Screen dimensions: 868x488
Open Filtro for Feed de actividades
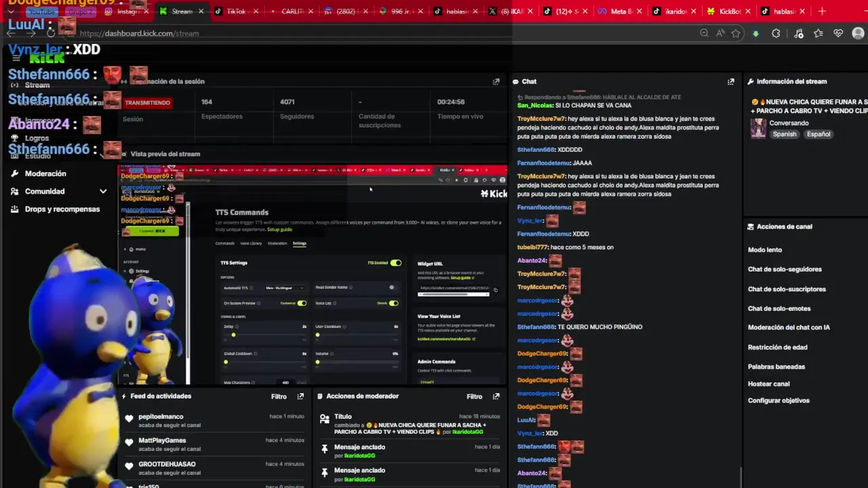(x=279, y=396)
